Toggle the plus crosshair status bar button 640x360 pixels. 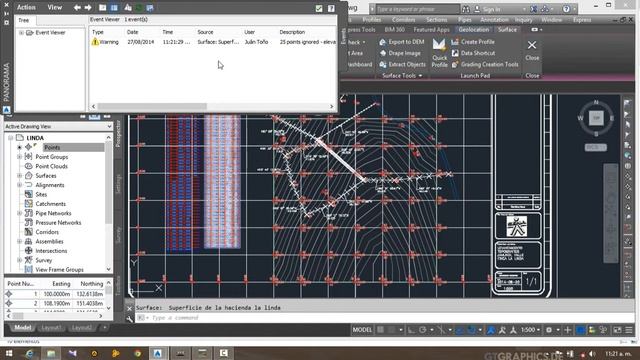[568, 330]
